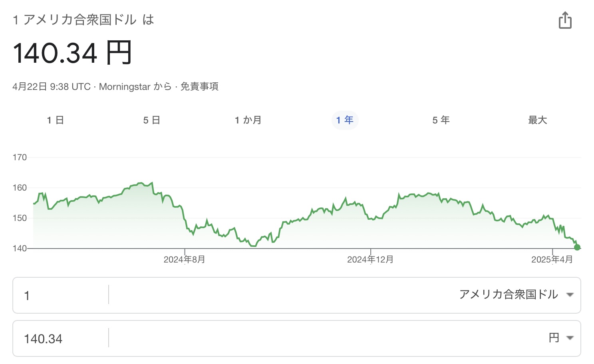Click the share icon at top right
Screen dimensions: 594x364
click(565, 20)
